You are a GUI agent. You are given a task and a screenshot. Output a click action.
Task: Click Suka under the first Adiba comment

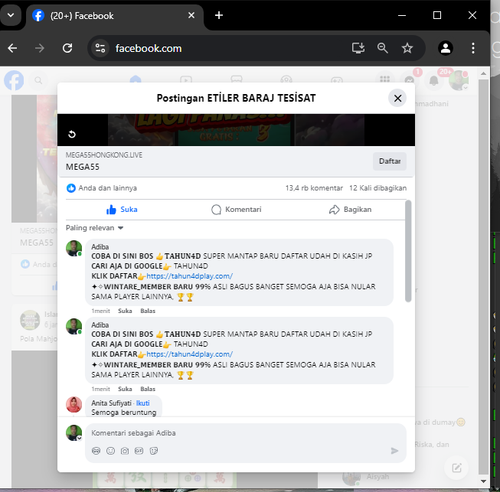pyautogui.click(x=125, y=311)
